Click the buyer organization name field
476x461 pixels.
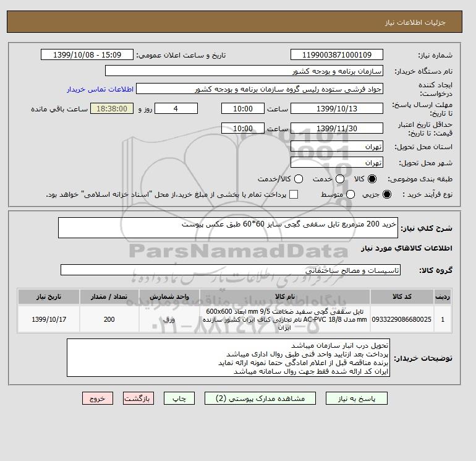click(x=244, y=71)
